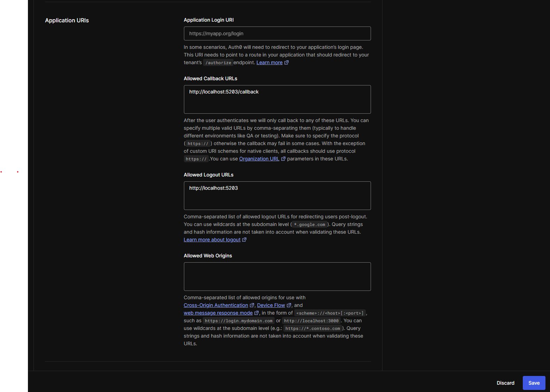Image resolution: width=550 pixels, height=392 pixels.
Task: Click external-link icon beside Organization URL
Action: (x=283, y=159)
